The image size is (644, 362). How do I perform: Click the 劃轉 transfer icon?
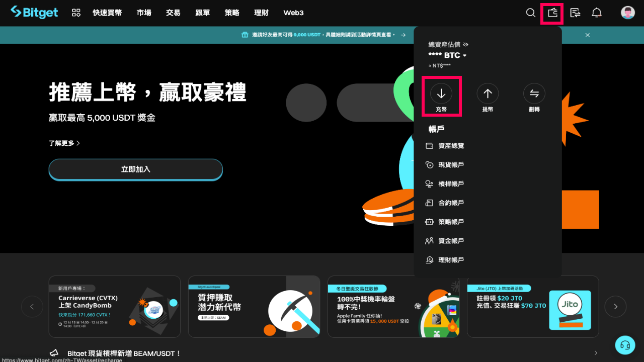click(x=534, y=94)
